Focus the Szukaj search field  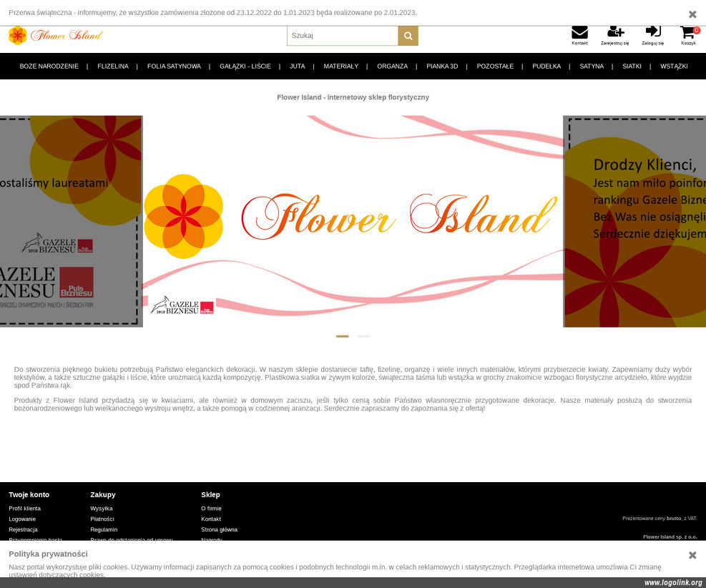point(343,36)
